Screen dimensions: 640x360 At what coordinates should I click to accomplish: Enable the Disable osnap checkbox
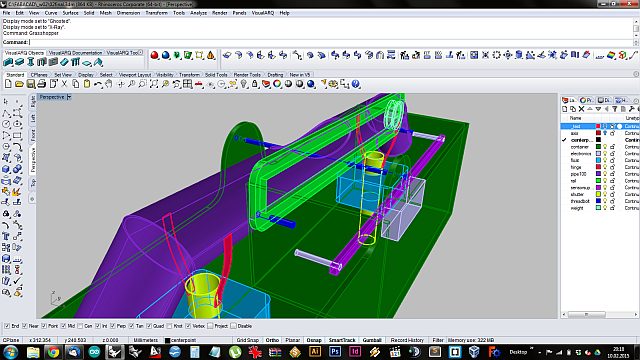click(233, 326)
